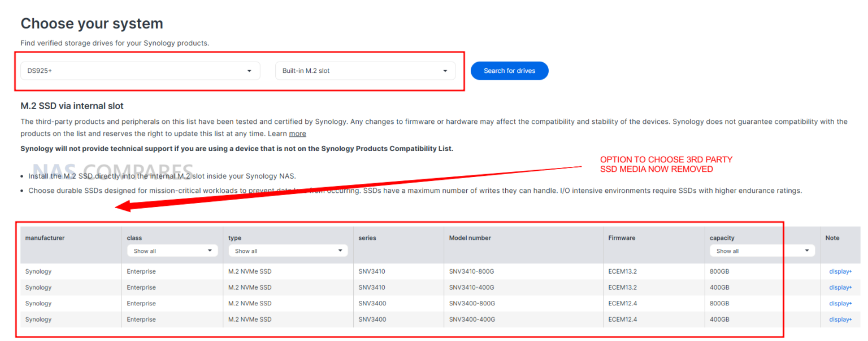Image resolution: width=868 pixels, height=341 pixels.
Task: Click the caret on the slot type selector
Action: [444, 70]
